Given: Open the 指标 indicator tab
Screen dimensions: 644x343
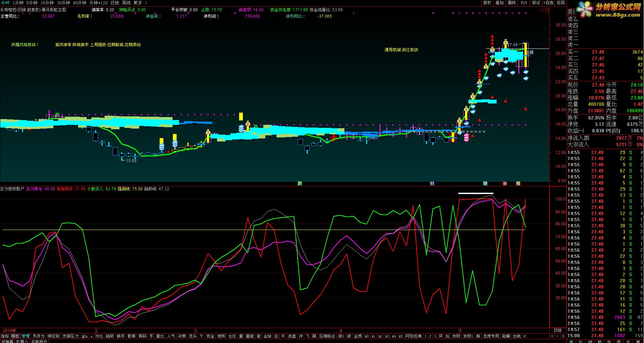Looking at the screenshot, I should coord(5,336).
